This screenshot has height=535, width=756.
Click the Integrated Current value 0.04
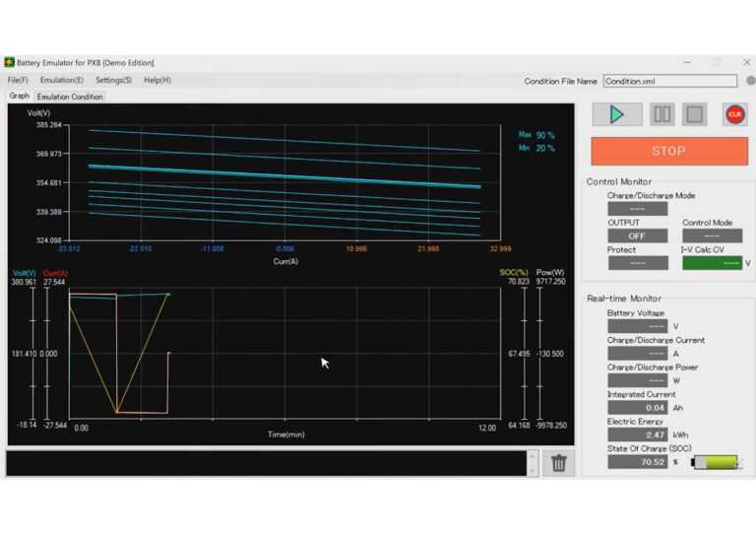[x=638, y=408]
